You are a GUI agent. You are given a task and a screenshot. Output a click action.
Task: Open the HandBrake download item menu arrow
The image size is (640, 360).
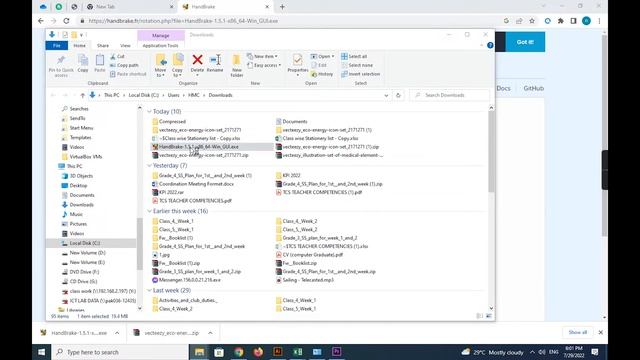click(x=117, y=333)
